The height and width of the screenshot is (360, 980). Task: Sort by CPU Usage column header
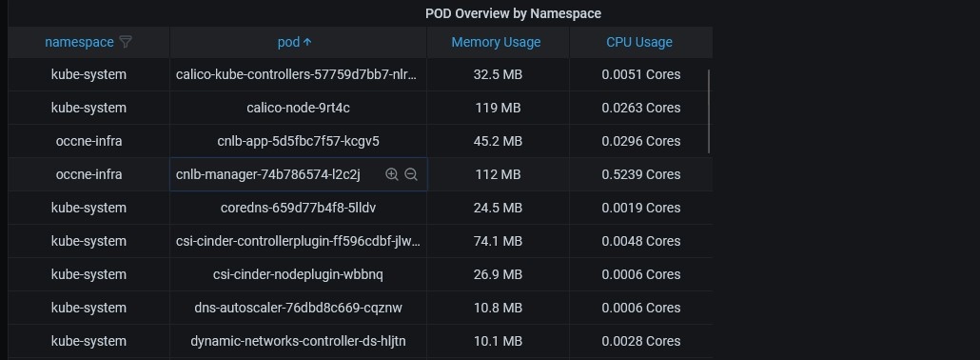pos(639,42)
